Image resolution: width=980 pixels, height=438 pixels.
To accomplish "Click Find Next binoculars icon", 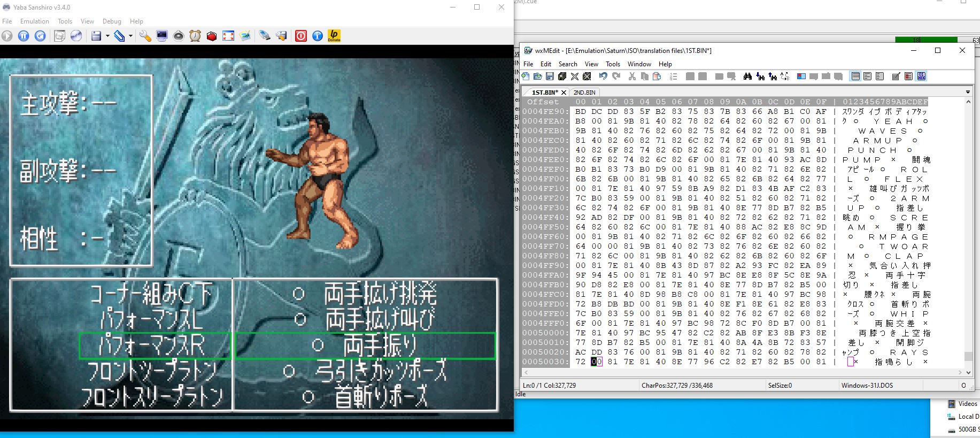I will coord(760,76).
